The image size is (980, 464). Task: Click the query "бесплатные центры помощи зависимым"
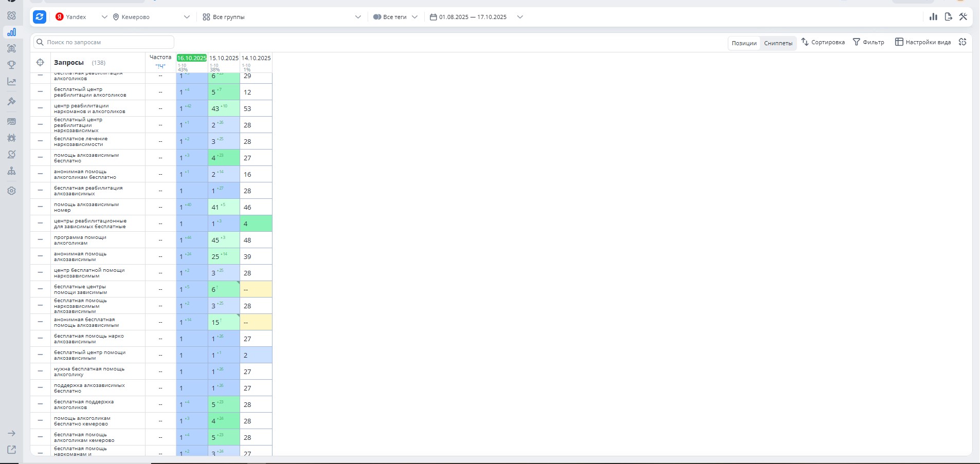(x=80, y=289)
